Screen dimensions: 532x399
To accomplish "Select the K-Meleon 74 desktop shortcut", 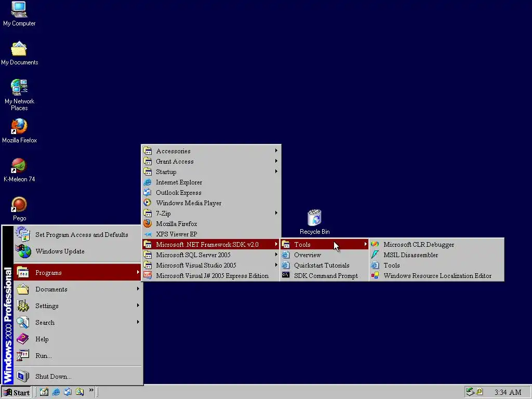I will (x=19, y=170).
